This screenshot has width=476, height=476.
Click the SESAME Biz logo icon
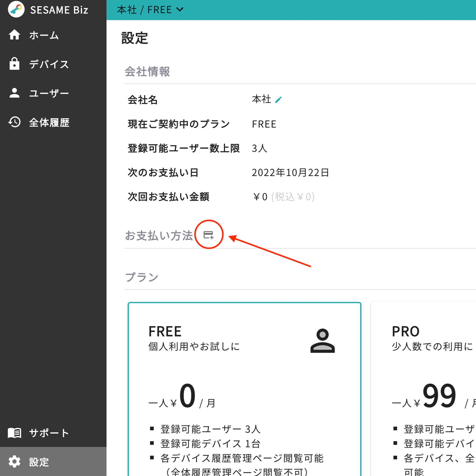[x=16, y=9]
